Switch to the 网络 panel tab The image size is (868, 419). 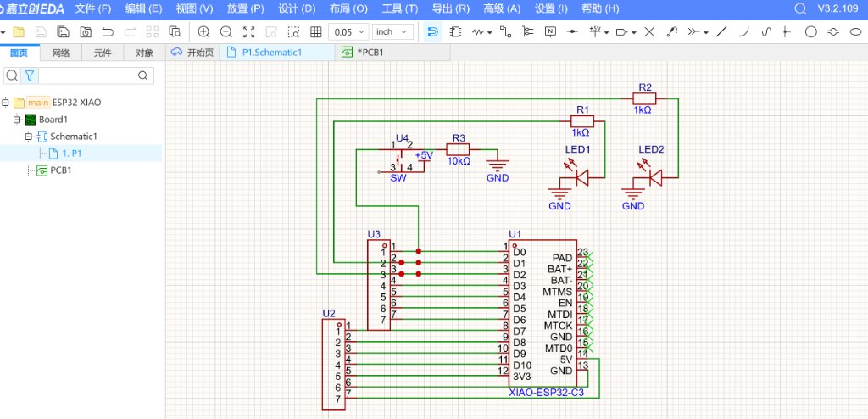point(61,53)
